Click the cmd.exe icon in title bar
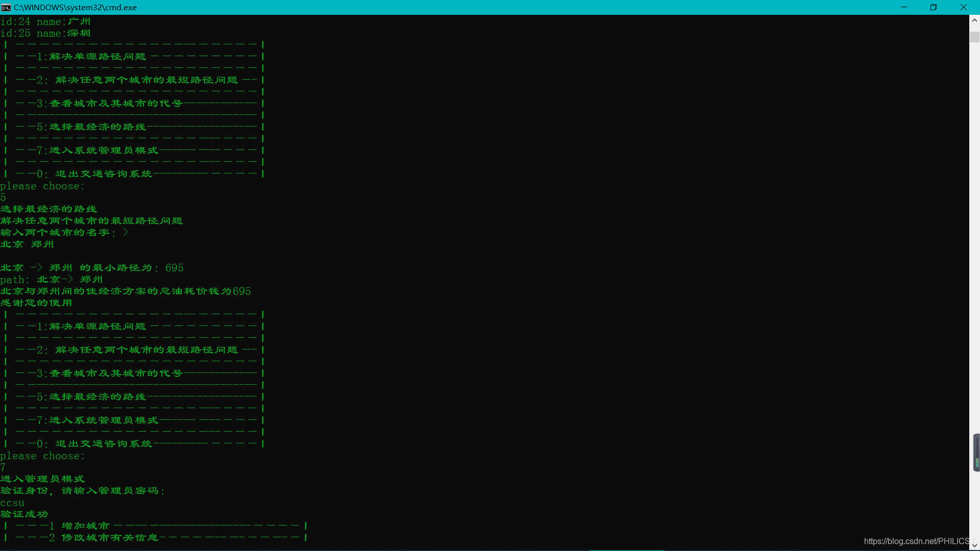Image resolution: width=980 pixels, height=551 pixels. pyautogui.click(x=6, y=7)
